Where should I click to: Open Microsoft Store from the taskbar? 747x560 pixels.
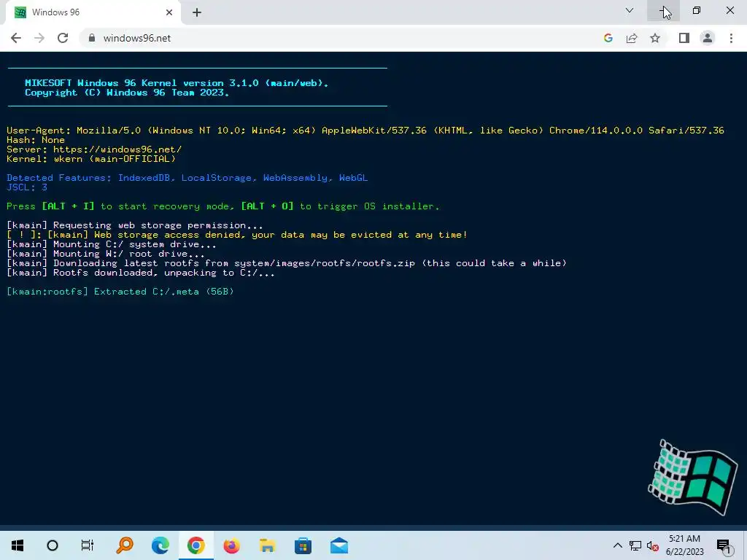[303, 545]
